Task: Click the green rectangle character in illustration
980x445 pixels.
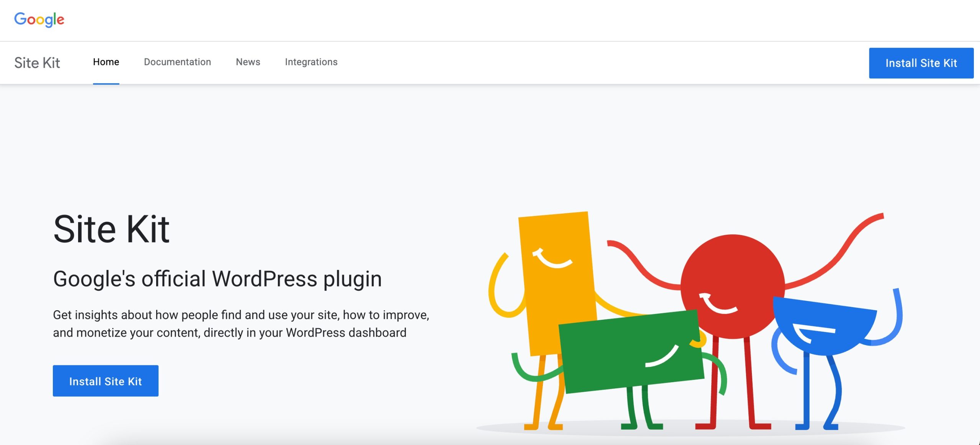Action: click(x=631, y=352)
